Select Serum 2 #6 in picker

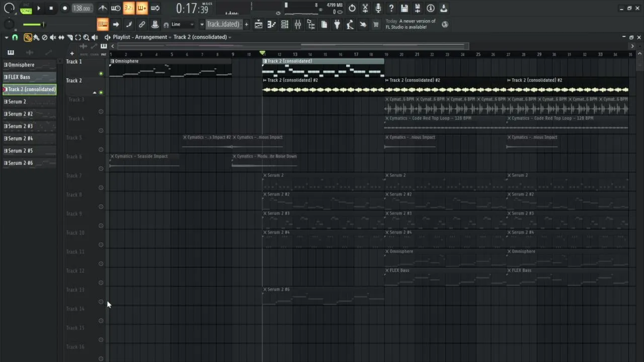click(29, 163)
